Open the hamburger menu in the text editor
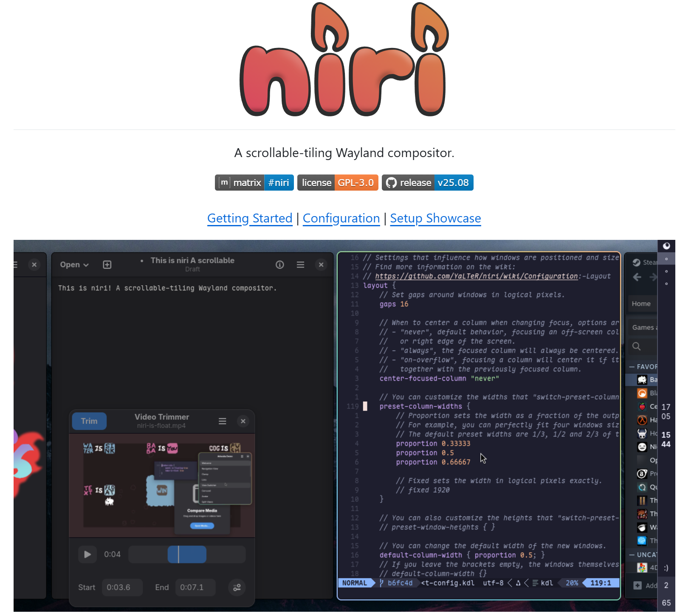This screenshot has width=694, height=616. [x=300, y=264]
